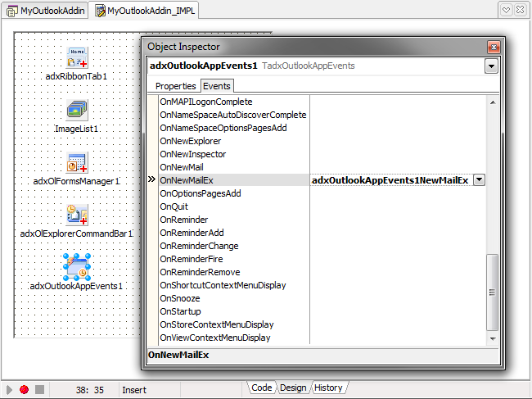Close the editor page with X button
Screen dimensions: 532x399
pos(520,10)
